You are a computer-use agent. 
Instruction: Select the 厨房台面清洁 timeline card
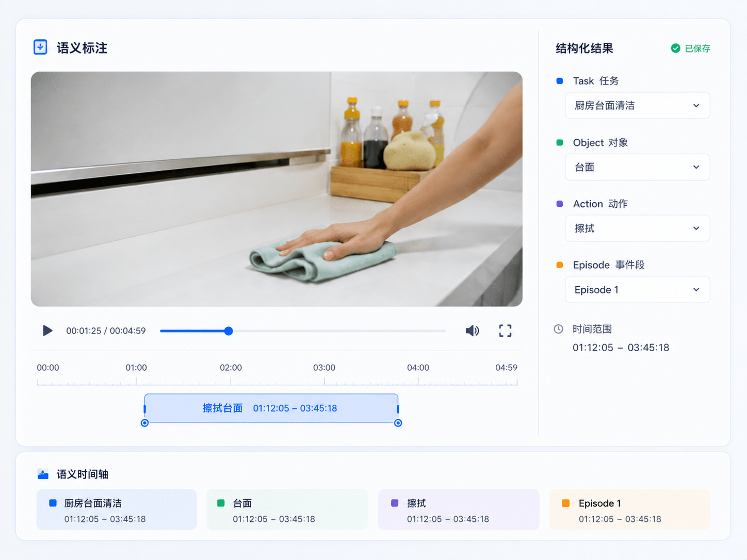coord(117,509)
